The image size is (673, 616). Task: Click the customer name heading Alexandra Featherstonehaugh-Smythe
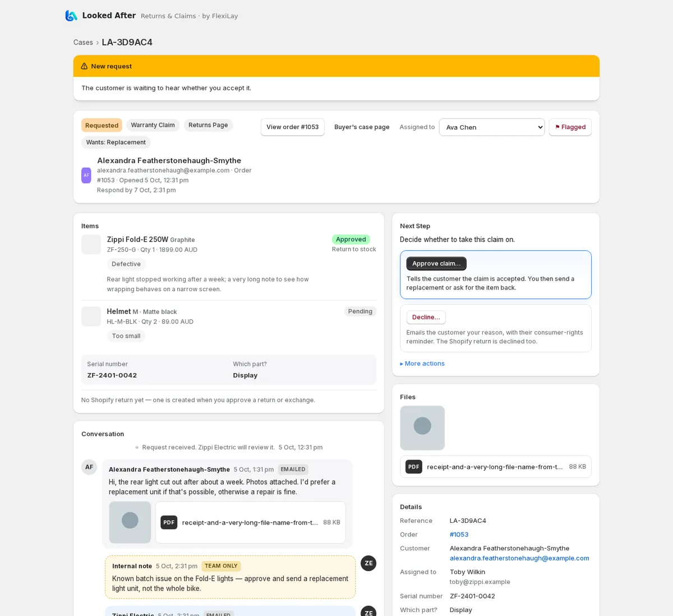click(169, 160)
